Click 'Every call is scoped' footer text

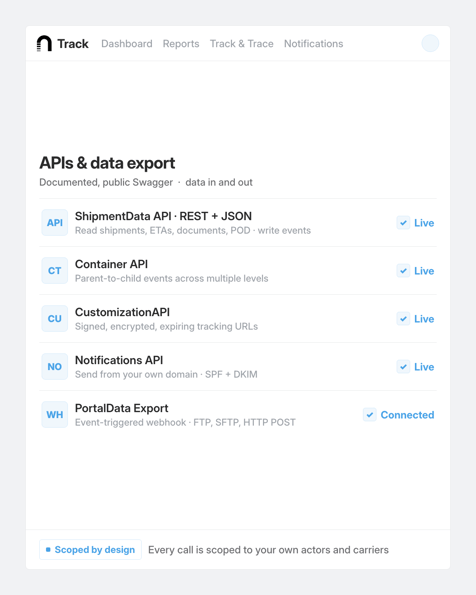[268, 550]
